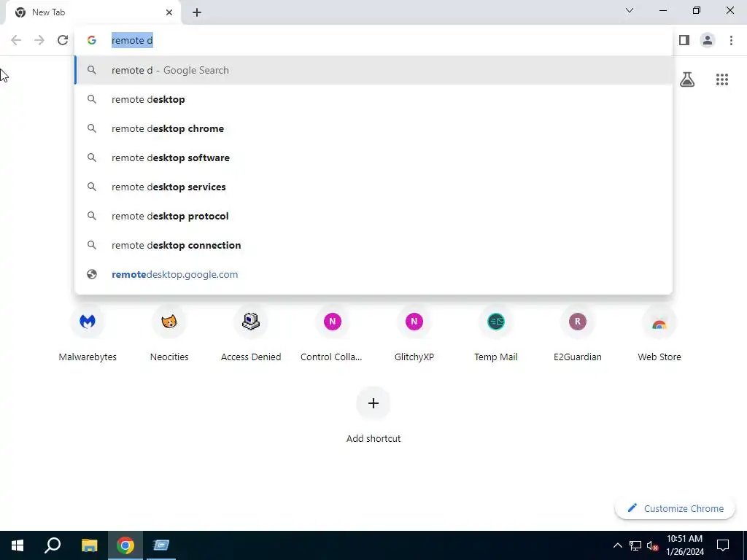Click Customize Chrome button
Screen dimensions: 747x560
(676, 508)
